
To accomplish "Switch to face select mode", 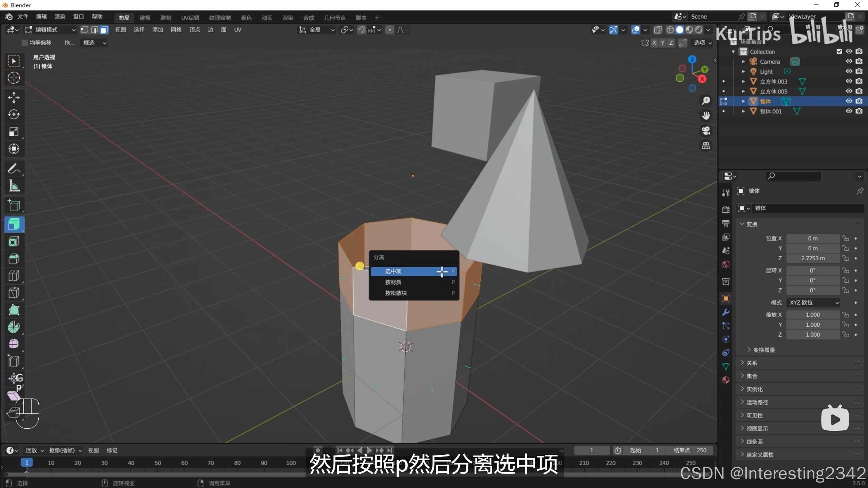I will coord(104,30).
